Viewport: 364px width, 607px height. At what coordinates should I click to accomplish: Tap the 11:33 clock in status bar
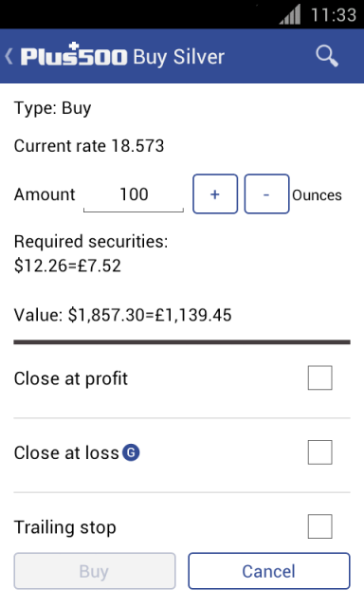(334, 15)
